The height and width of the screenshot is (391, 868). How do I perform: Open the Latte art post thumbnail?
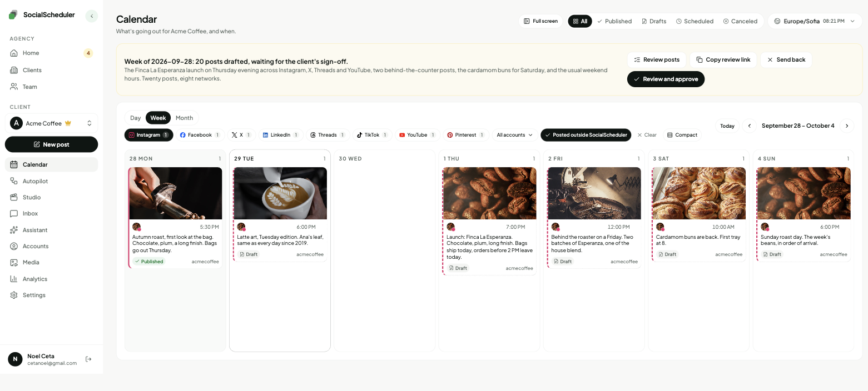pos(280,193)
